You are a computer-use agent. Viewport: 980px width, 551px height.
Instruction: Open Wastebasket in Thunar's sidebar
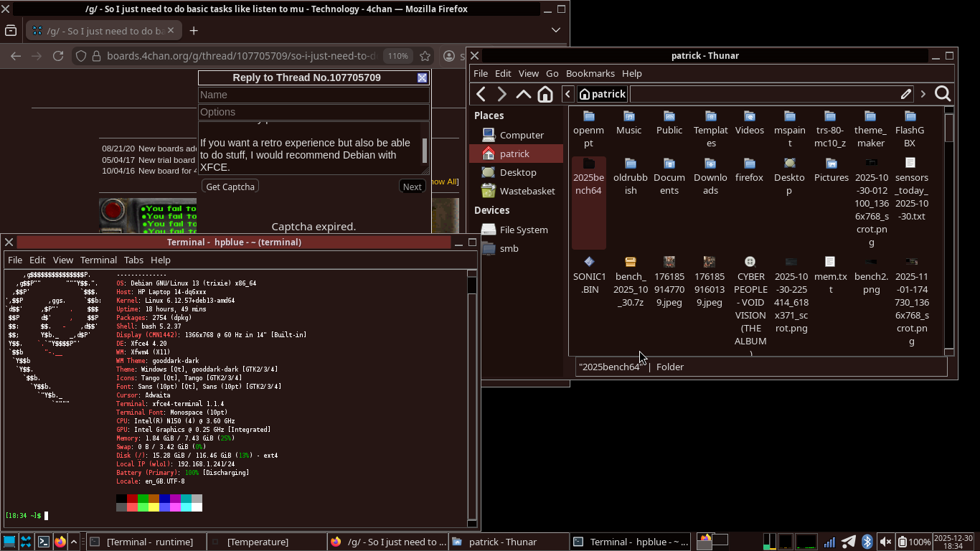click(516, 191)
